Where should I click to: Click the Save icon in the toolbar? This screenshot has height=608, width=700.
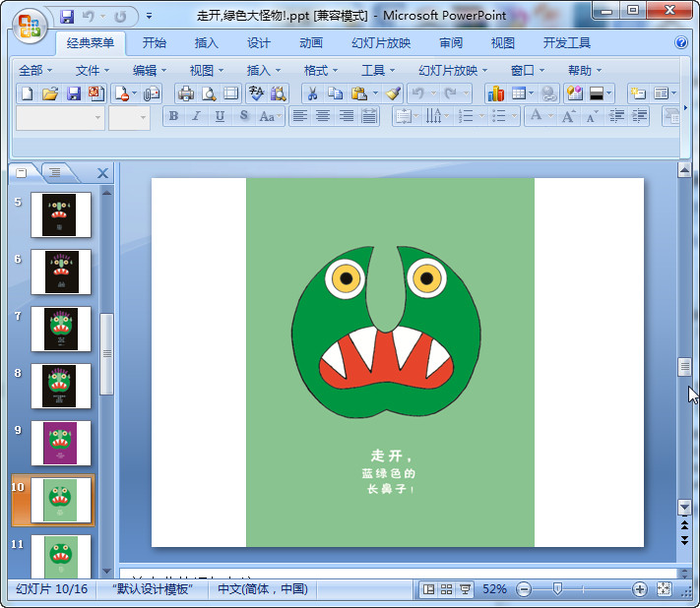pyautogui.click(x=74, y=93)
